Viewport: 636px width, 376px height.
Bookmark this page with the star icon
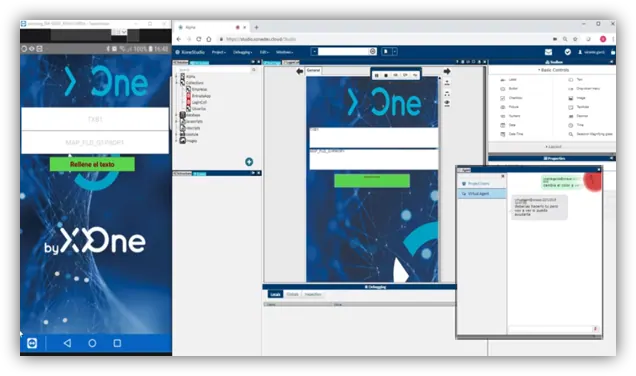tap(575, 39)
